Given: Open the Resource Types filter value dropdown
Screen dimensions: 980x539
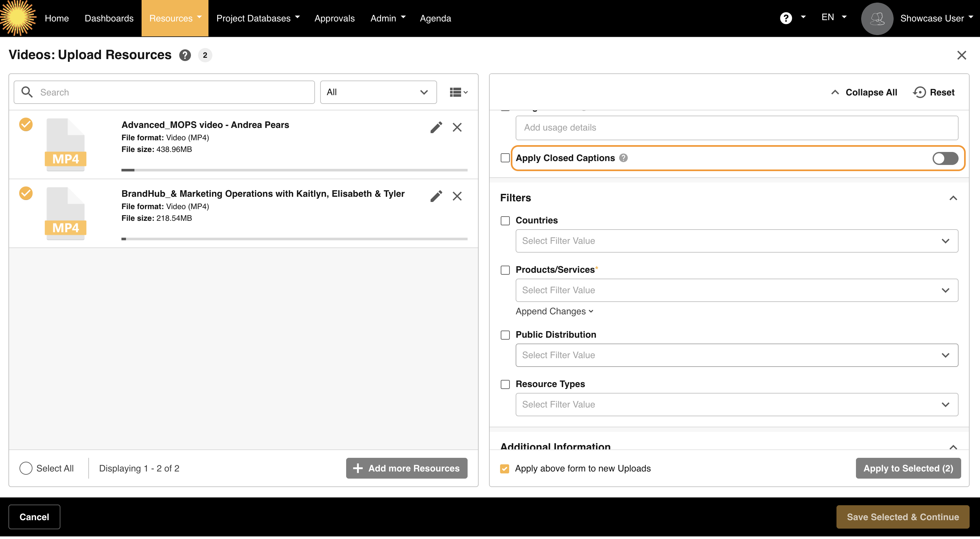Looking at the screenshot, I should (736, 405).
